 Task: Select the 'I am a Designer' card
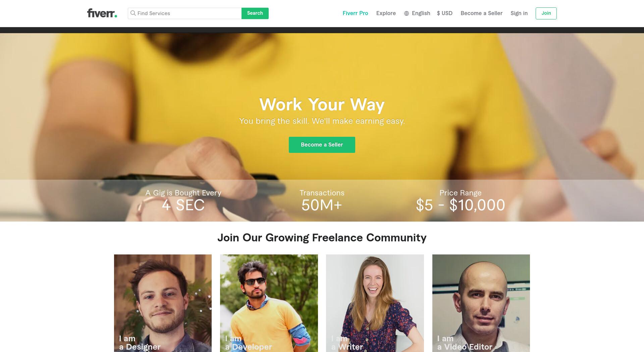(x=163, y=303)
